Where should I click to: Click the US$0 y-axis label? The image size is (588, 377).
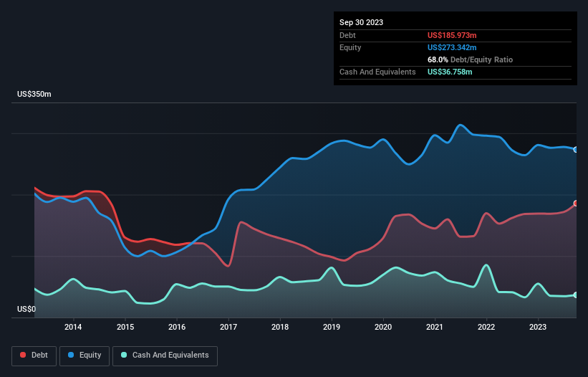coord(26,309)
